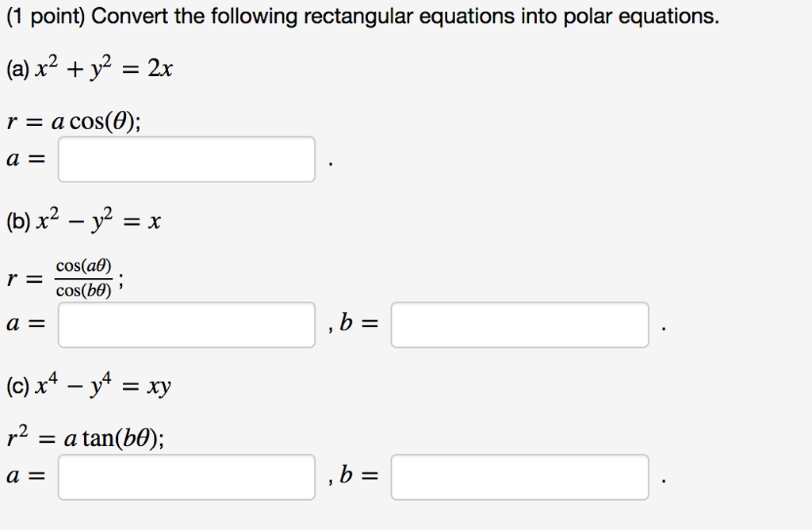Viewport: 812px width, 530px height.
Task: Click the part (b) label
Action: point(18,220)
